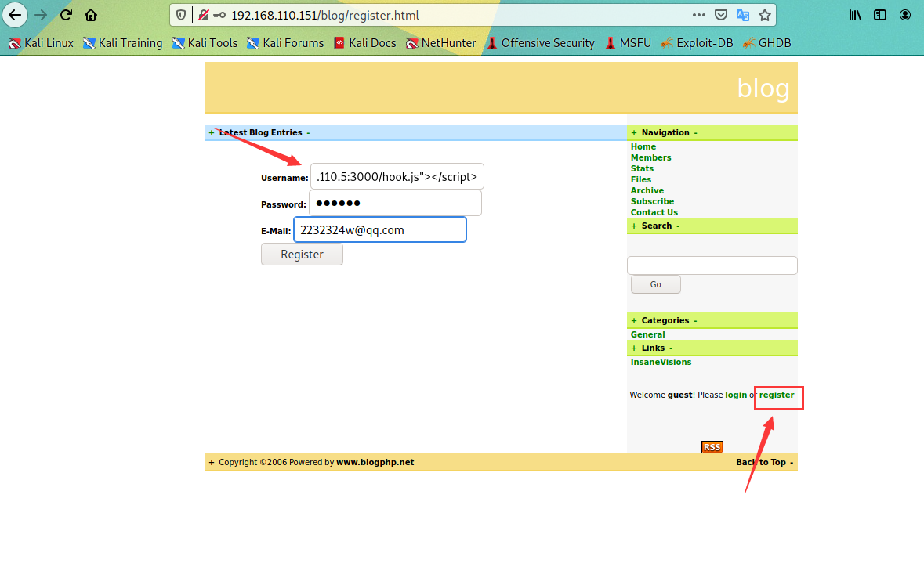Screen dimensions: 924x574
Task: Open page actions three-dot menu
Action: click(699, 16)
